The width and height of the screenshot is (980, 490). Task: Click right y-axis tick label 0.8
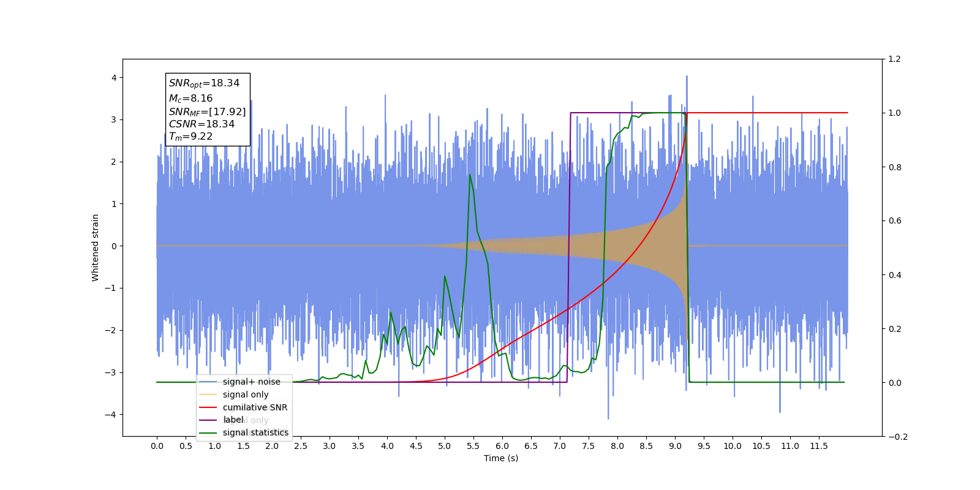894,167
